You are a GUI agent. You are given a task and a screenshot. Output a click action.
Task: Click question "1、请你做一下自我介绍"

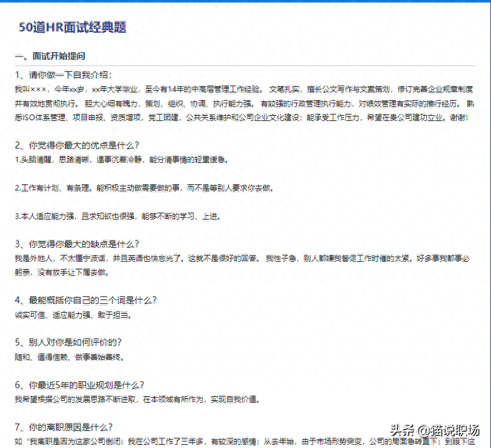(x=63, y=75)
